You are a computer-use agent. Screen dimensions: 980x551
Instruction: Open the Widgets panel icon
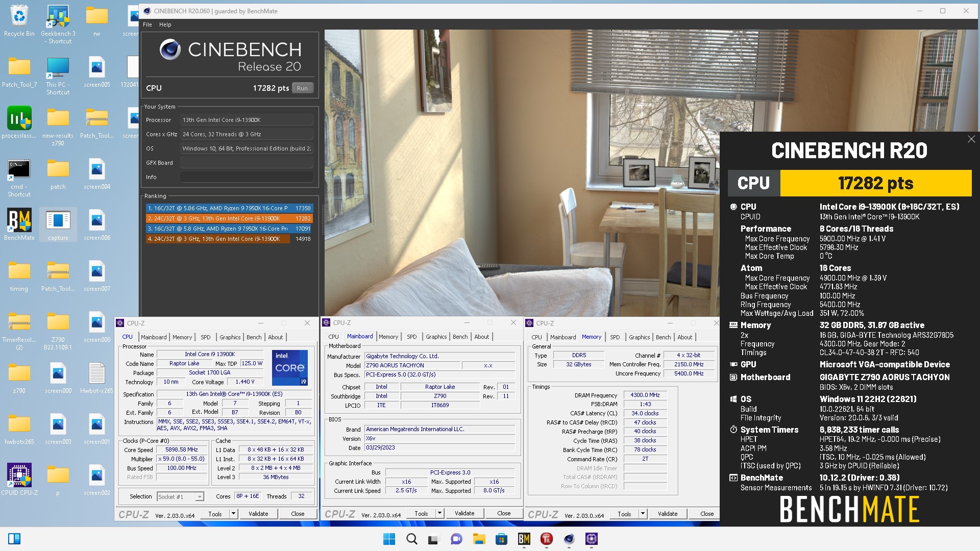pos(14,539)
